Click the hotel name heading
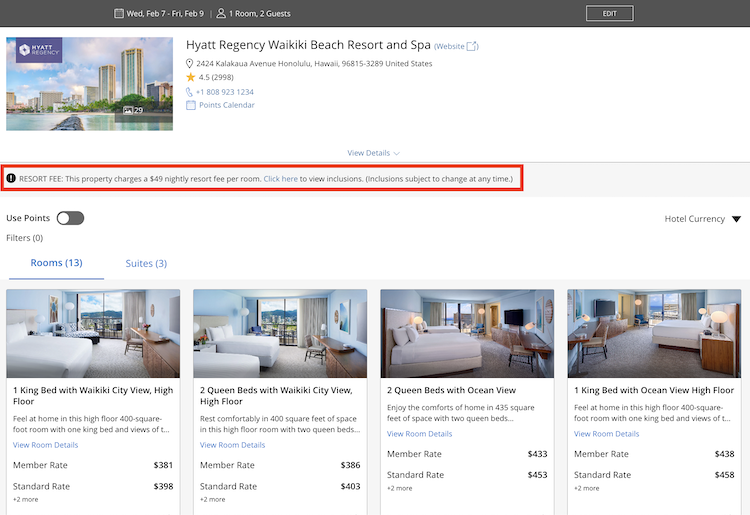Image resolution: width=750 pixels, height=515 pixels. 308,45
